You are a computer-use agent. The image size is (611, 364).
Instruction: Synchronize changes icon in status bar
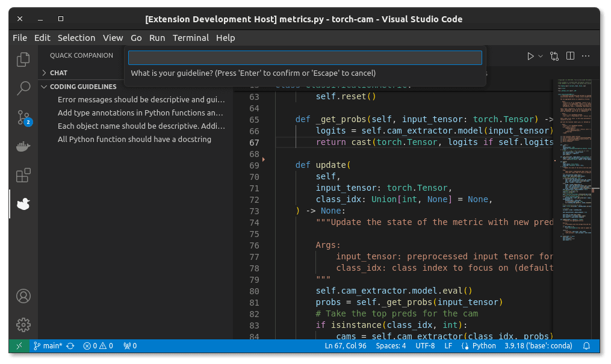tap(70, 346)
